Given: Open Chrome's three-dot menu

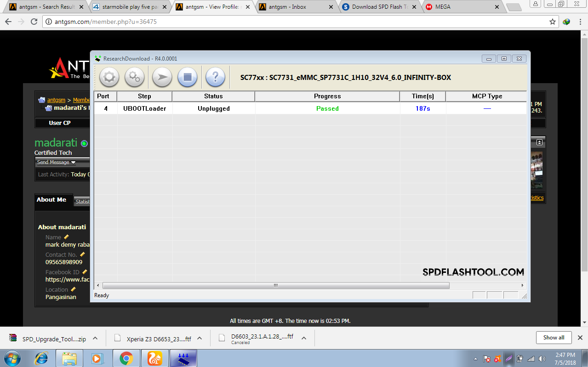Looking at the screenshot, I should pos(580,22).
